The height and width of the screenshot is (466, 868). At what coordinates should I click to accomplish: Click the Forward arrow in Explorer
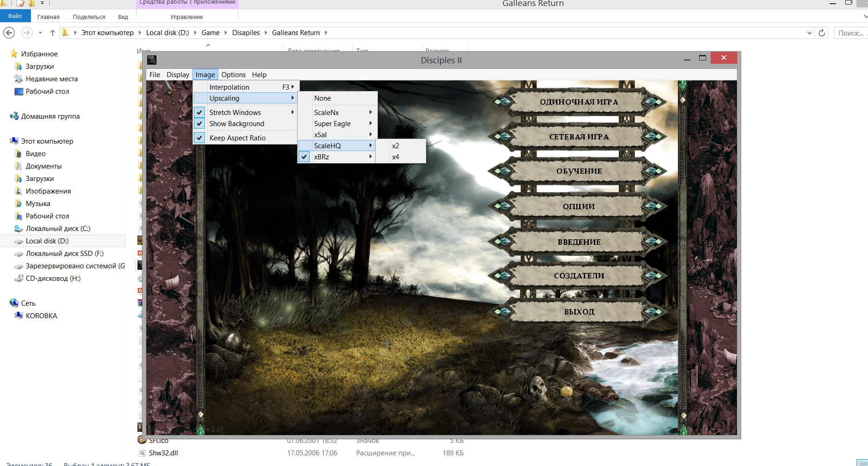coord(27,33)
